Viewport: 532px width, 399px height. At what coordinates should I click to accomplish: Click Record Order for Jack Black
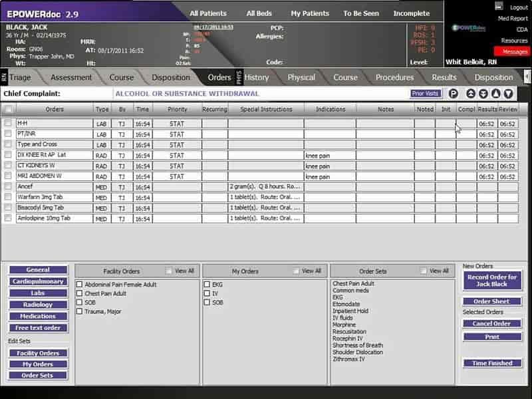coord(492,281)
